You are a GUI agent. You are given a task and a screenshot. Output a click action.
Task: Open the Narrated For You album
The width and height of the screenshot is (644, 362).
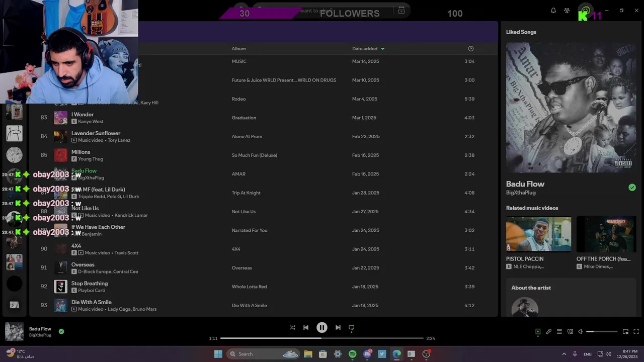[250, 230]
